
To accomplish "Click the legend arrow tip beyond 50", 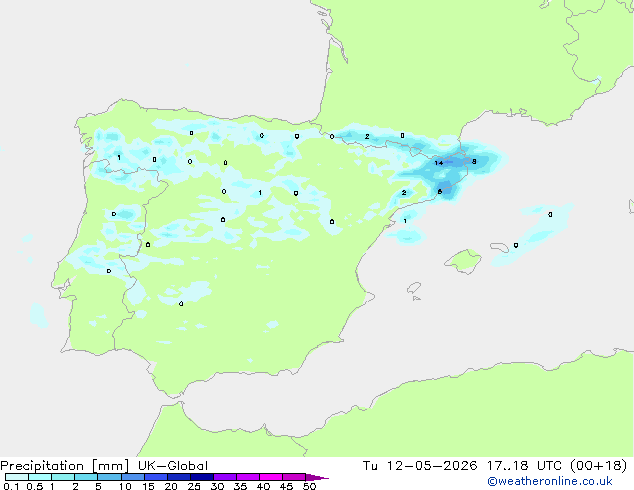I will (x=317, y=477).
